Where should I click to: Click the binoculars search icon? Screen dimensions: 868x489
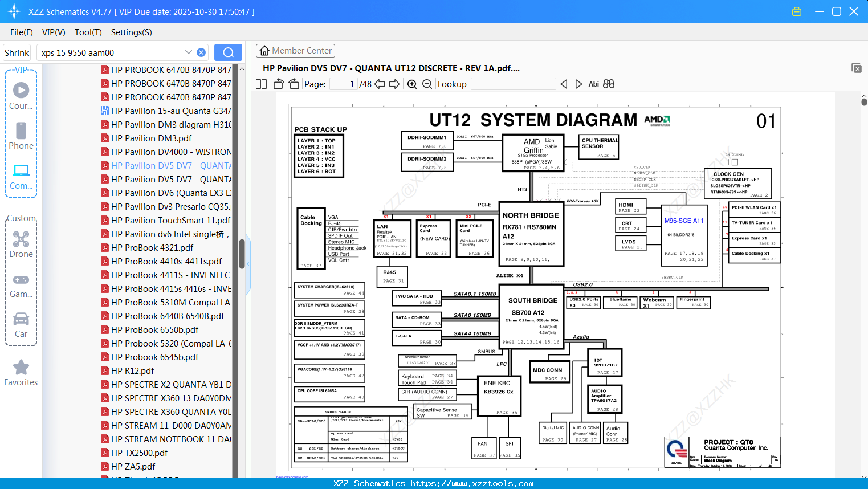point(609,84)
